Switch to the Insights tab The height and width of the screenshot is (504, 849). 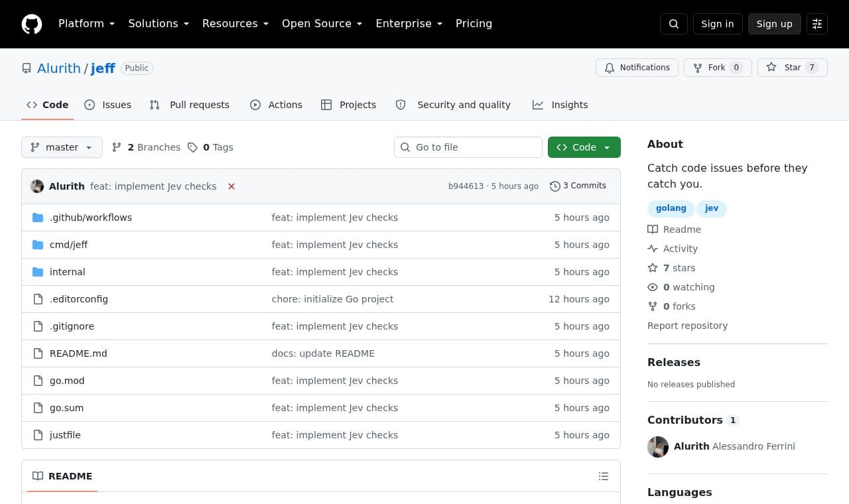click(560, 105)
